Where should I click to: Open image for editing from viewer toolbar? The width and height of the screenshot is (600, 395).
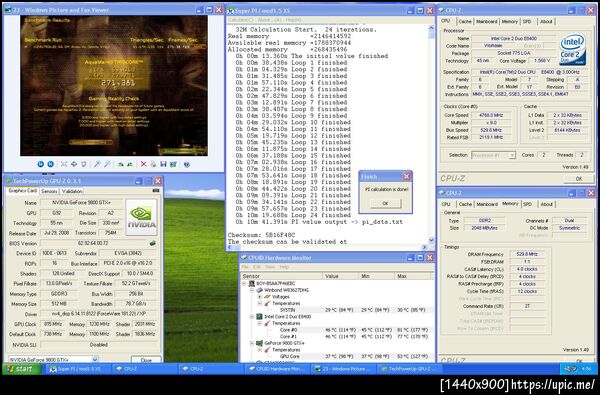click(x=173, y=164)
